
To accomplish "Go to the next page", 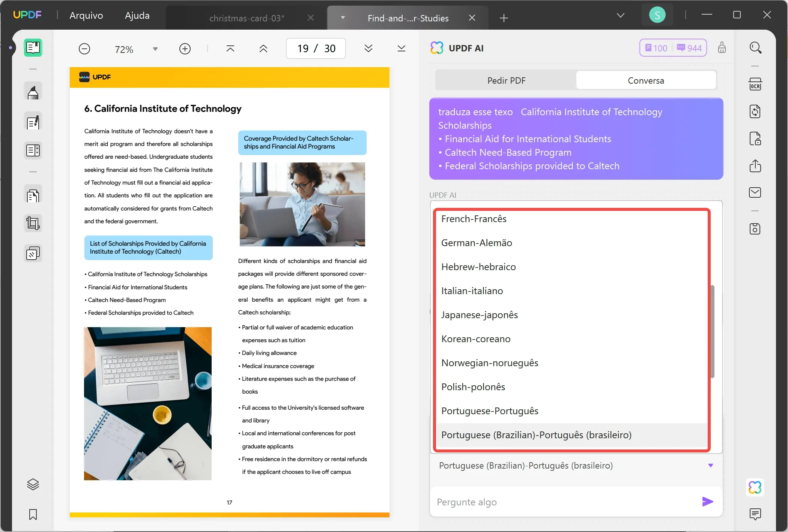I will click(x=368, y=48).
